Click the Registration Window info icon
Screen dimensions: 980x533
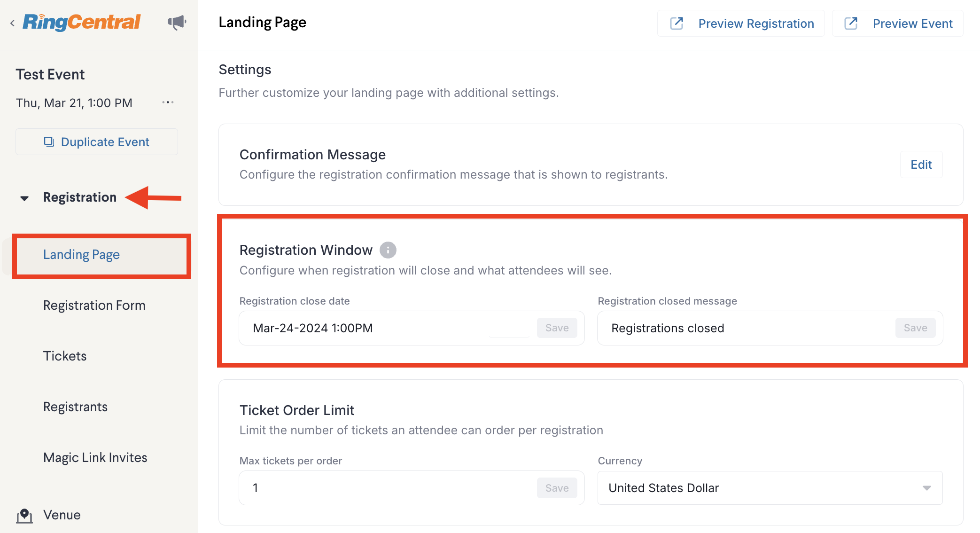388,250
